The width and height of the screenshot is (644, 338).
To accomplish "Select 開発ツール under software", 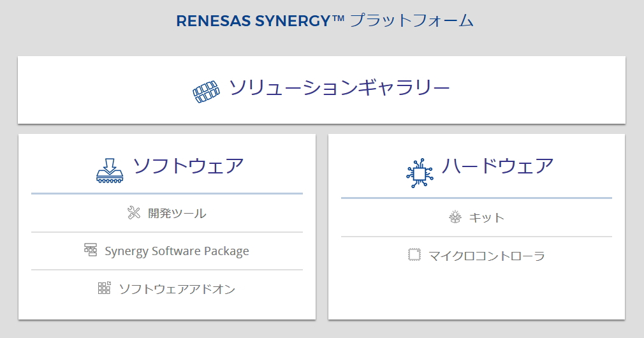I will [177, 213].
